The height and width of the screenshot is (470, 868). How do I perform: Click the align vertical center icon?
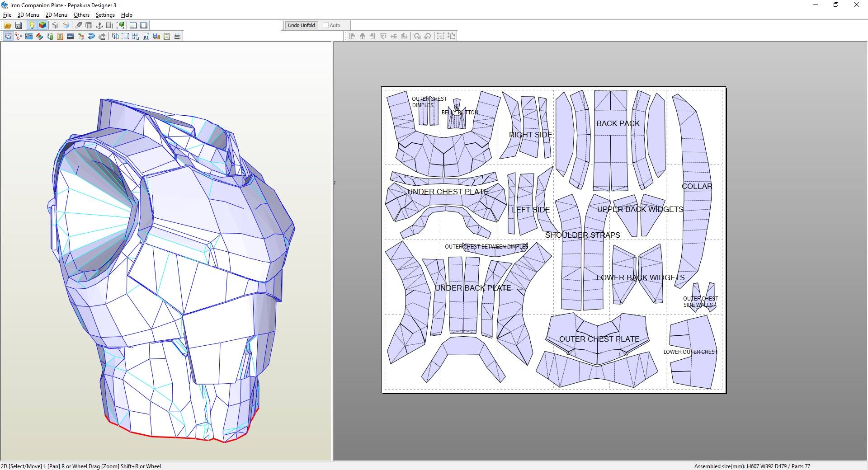[x=394, y=36]
